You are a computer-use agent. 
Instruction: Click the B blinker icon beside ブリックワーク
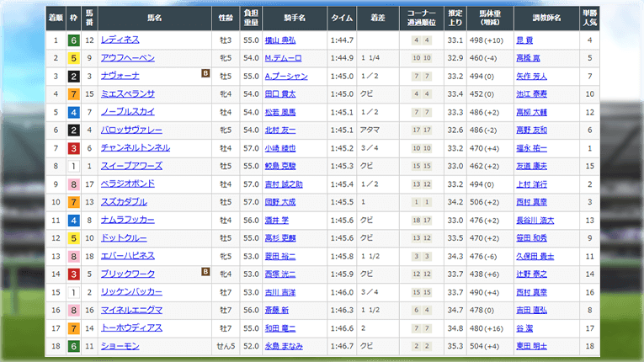click(x=205, y=272)
